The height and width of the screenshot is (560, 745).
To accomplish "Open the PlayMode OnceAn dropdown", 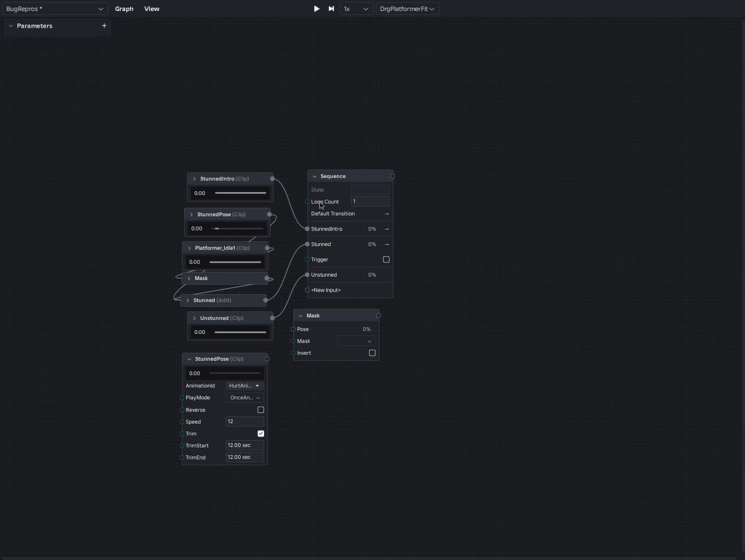I will coord(244,398).
